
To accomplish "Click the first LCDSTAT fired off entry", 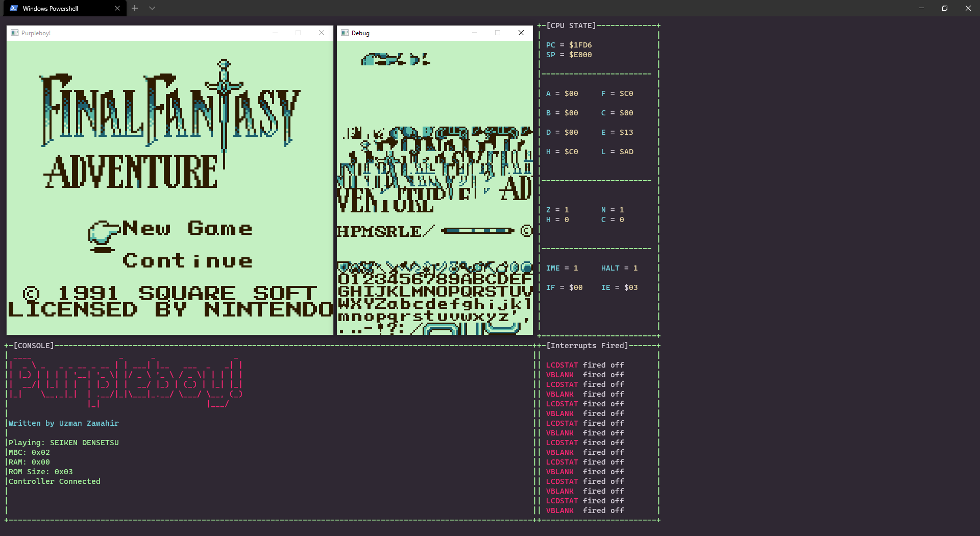I will pos(585,365).
